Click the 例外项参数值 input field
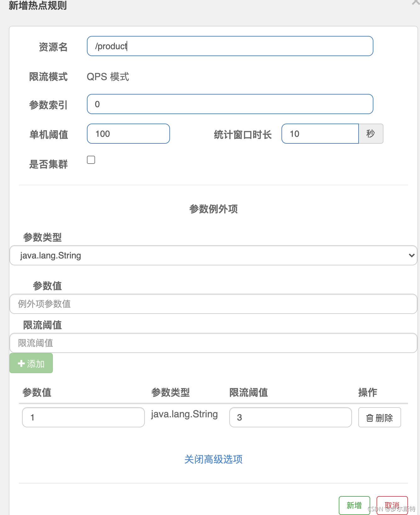The height and width of the screenshot is (515, 420). (x=213, y=304)
